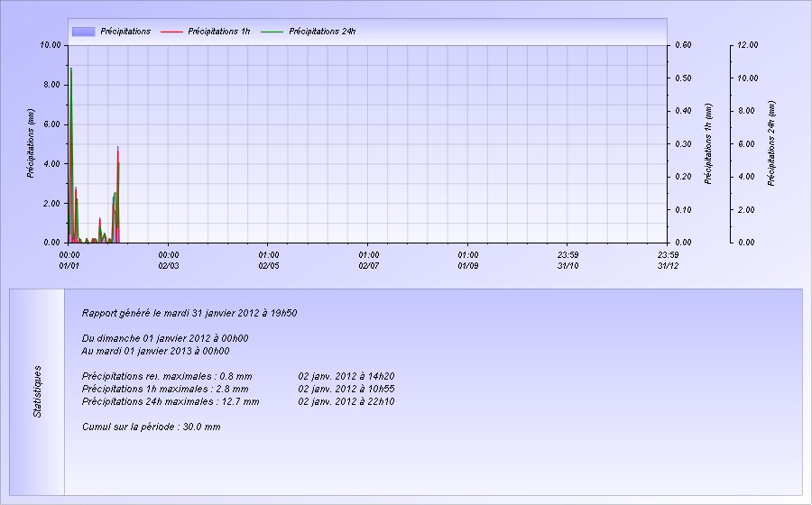Click 'Rapport généré le mardi 31 janvier 2012' line
This screenshot has height=505, width=812.
[189, 313]
